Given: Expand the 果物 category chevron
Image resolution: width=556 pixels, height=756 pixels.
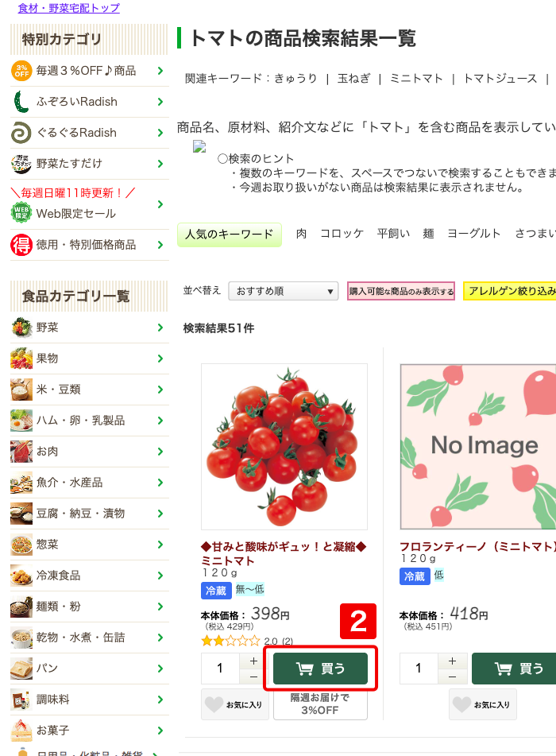Looking at the screenshot, I should pyautogui.click(x=160, y=359).
